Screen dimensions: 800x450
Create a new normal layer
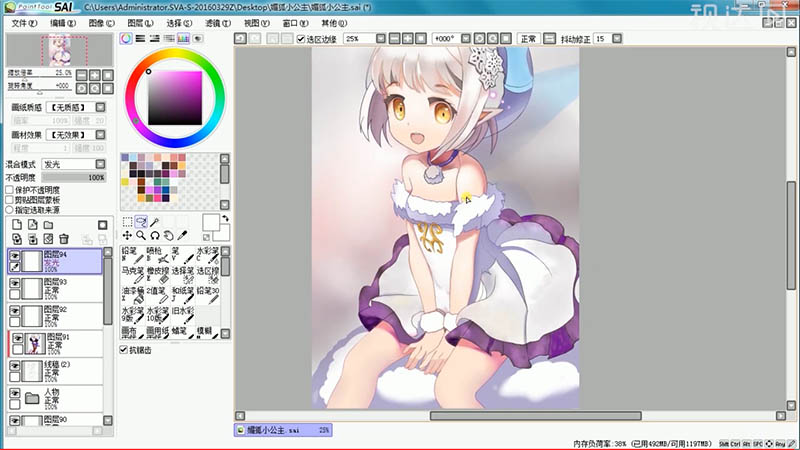[x=17, y=225]
